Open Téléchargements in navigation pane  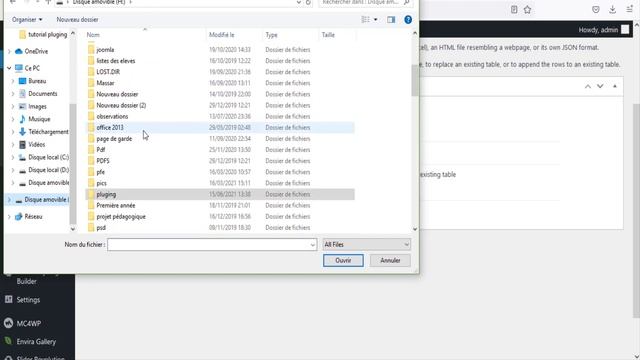tap(48, 132)
